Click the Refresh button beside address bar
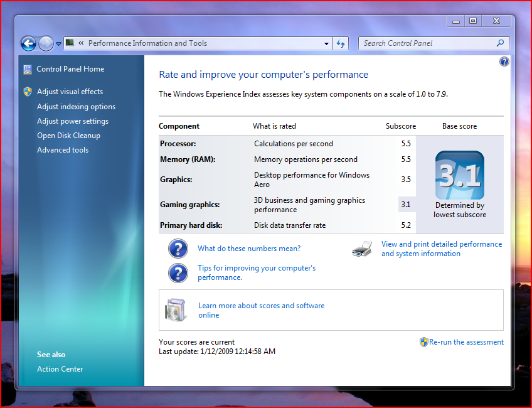 click(341, 43)
